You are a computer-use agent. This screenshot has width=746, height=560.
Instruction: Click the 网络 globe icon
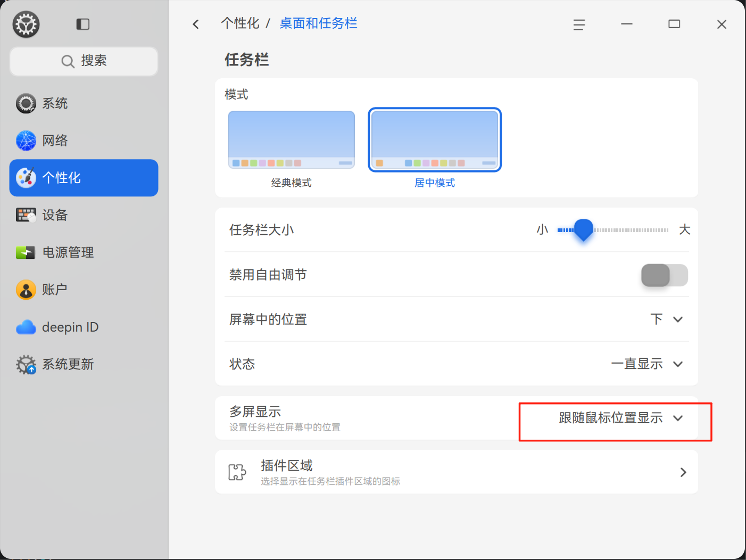26,141
